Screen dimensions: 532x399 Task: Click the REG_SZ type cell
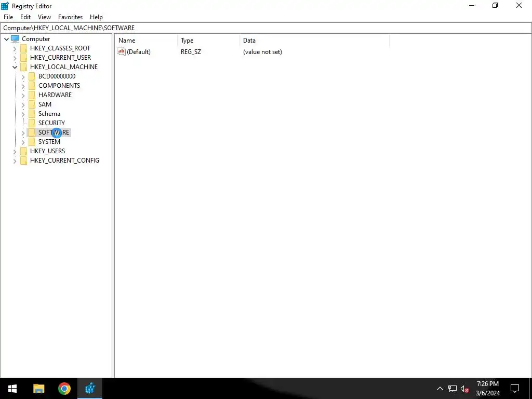click(191, 52)
